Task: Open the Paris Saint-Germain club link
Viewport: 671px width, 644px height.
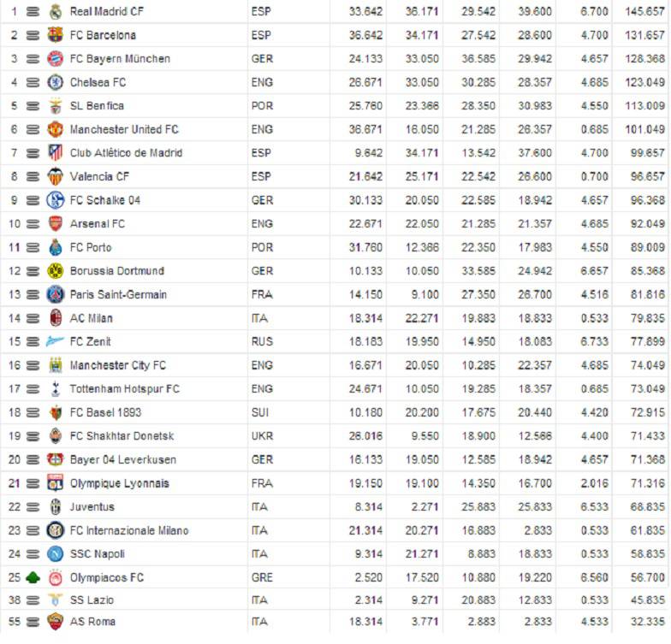Action: click(118, 295)
